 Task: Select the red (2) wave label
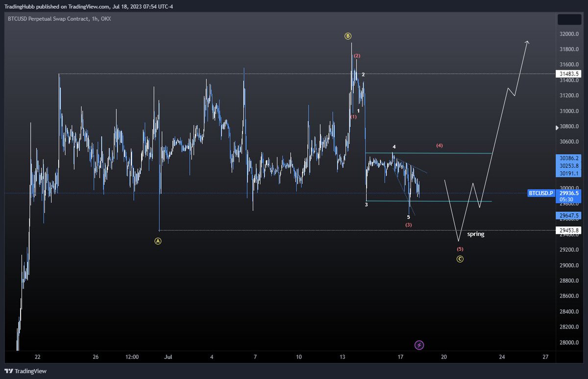pyautogui.click(x=357, y=56)
